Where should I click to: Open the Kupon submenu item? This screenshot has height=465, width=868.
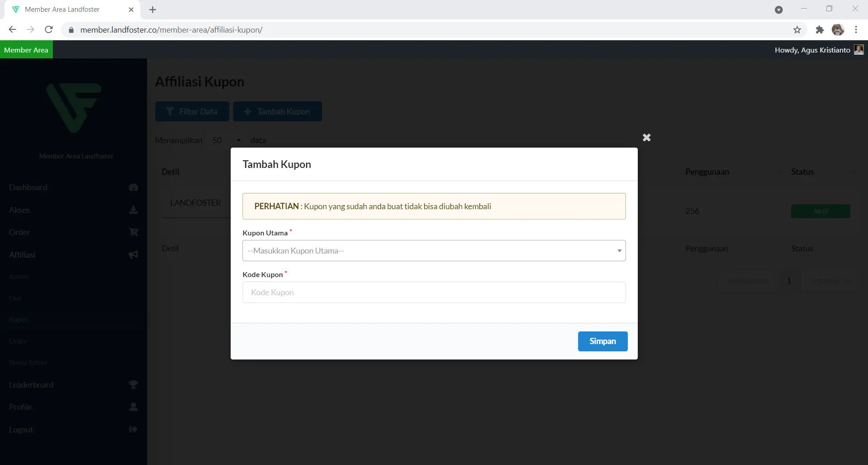(19, 320)
